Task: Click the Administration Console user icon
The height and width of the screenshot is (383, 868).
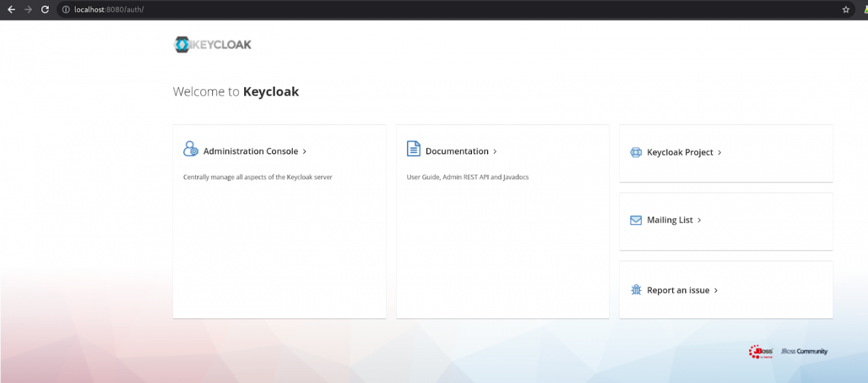Action: tap(190, 149)
